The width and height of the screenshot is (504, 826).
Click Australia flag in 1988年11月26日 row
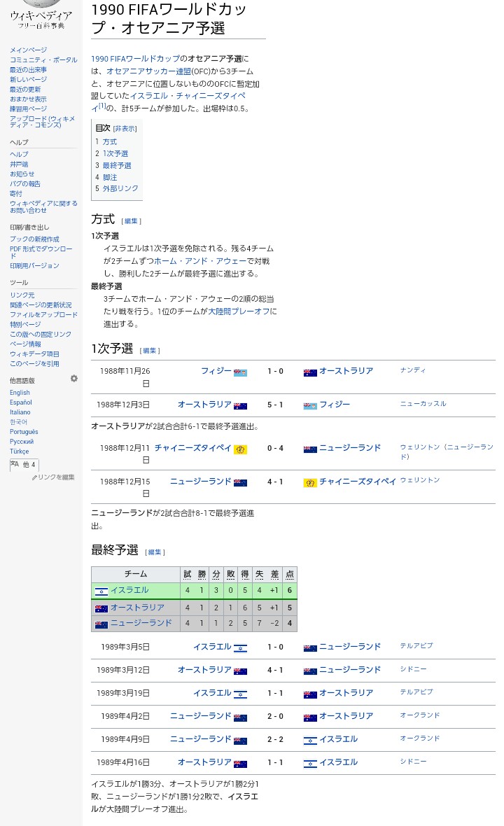point(310,372)
